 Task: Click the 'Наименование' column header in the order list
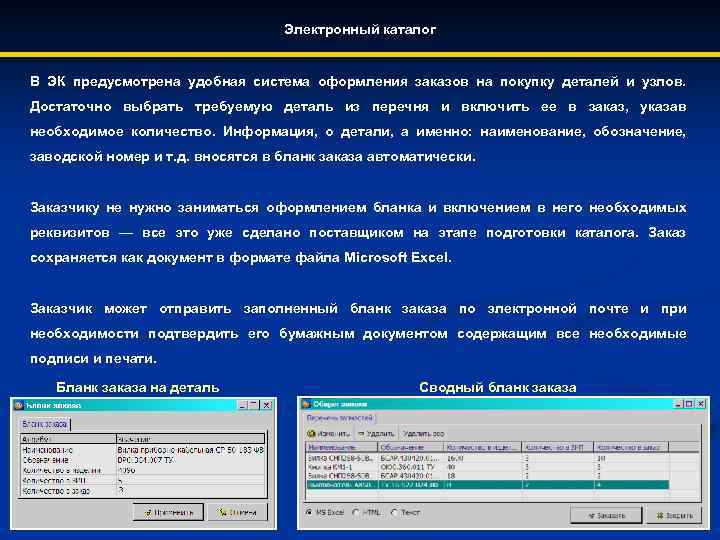coord(342,447)
